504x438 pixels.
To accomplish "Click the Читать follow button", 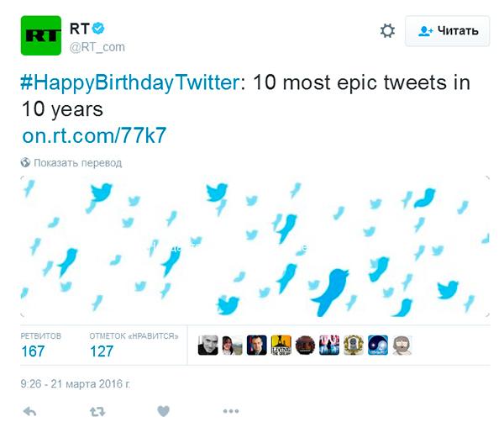I will (x=447, y=31).
